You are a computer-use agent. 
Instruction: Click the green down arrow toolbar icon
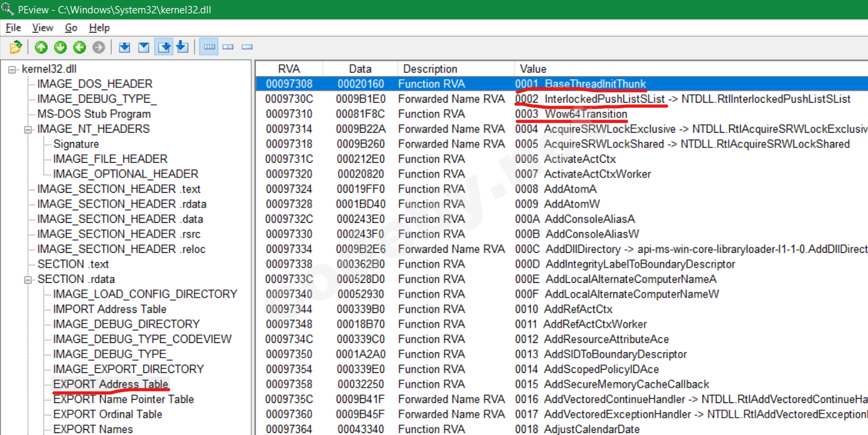[61, 47]
